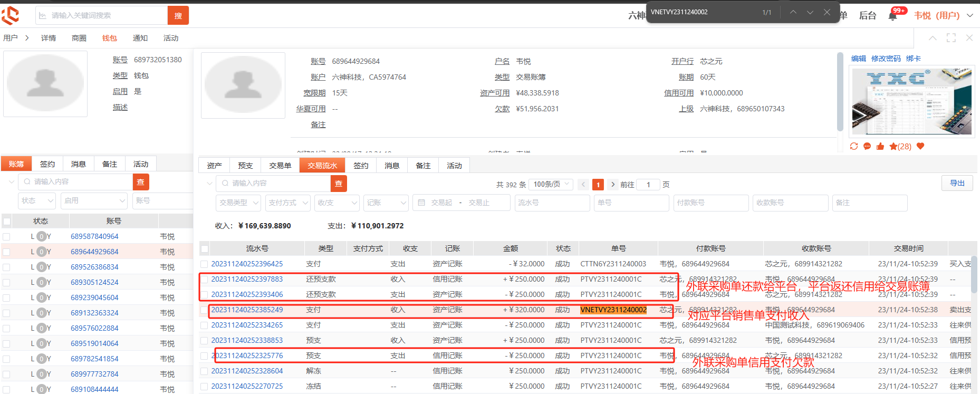Open the 收/支 dropdown
980x394 pixels.
click(x=337, y=203)
